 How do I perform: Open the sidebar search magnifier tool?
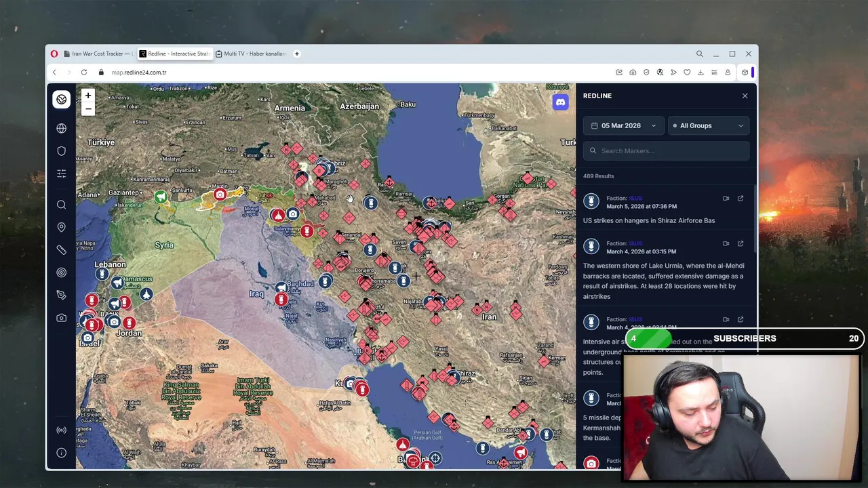pos(61,205)
